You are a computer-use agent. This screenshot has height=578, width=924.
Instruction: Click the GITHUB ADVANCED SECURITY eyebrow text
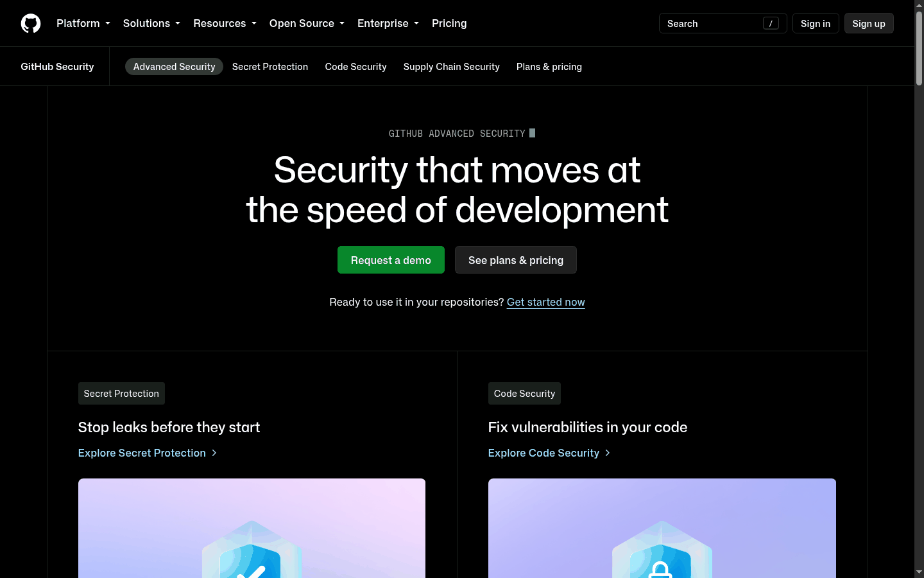click(457, 134)
